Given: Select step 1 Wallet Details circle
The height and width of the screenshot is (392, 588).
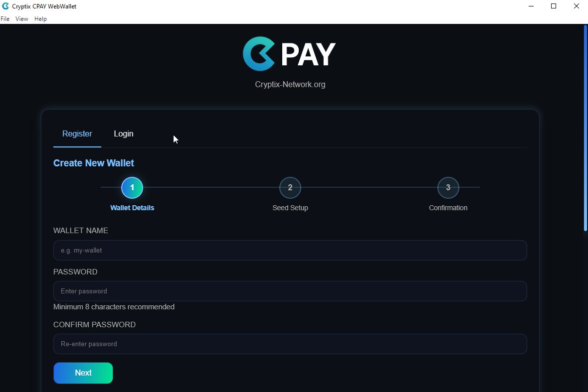Looking at the screenshot, I should [132, 188].
